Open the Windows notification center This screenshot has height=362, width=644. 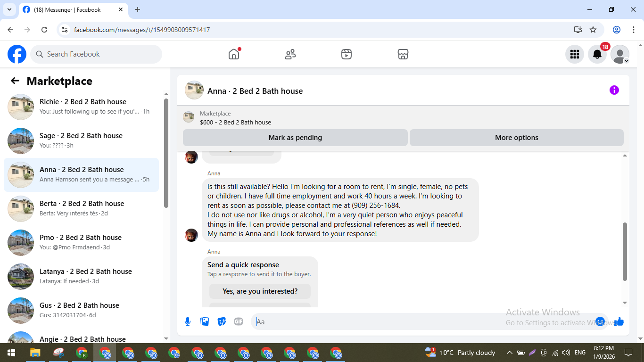pos(628,353)
